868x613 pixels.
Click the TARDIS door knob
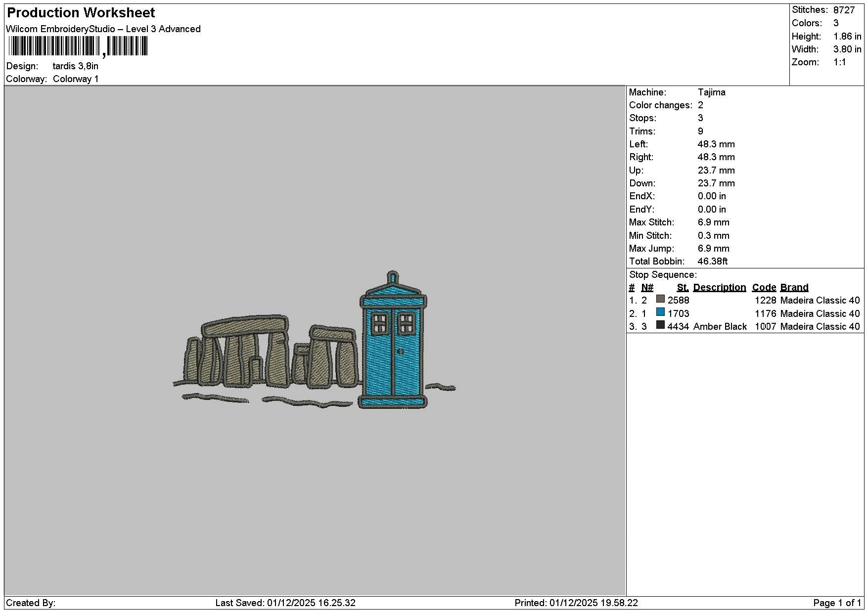pos(400,351)
